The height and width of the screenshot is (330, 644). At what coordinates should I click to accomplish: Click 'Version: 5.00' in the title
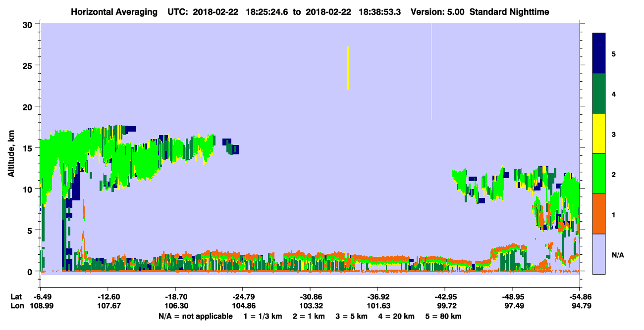click(x=437, y=12)
